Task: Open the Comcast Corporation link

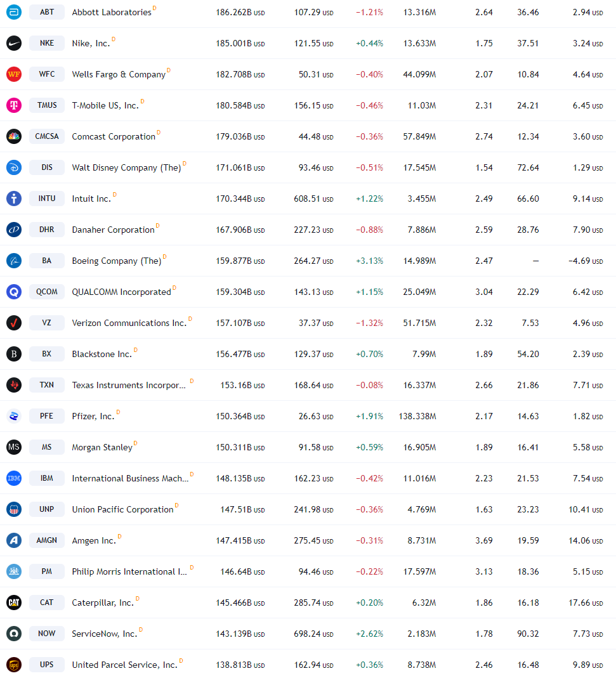Action: coord(114,136)
